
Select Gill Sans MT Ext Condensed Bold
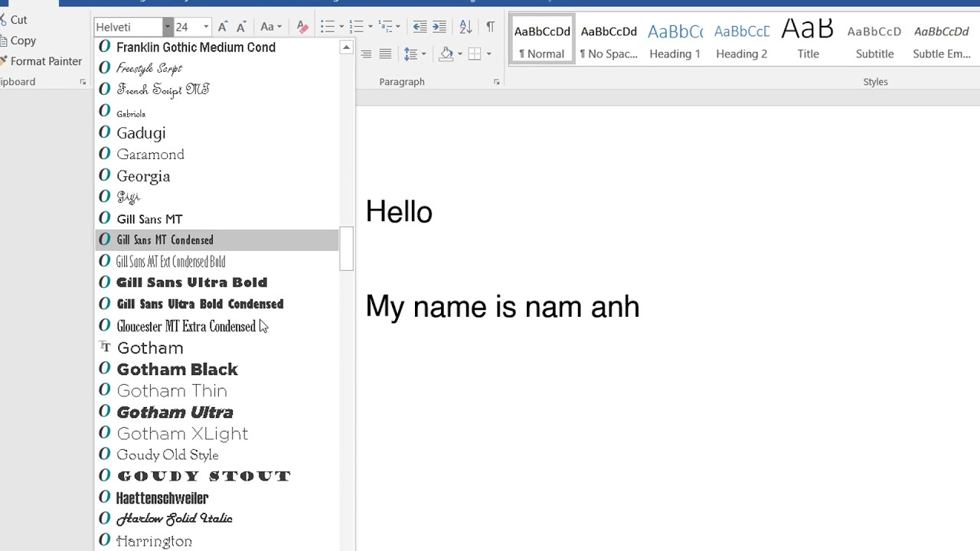tap(217, 262)
